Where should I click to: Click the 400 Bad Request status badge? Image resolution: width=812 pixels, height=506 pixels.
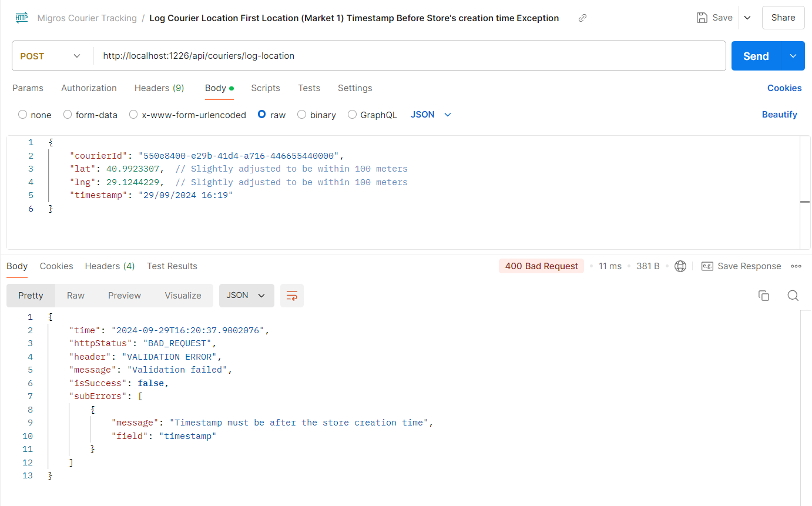[x=542, y=266]
